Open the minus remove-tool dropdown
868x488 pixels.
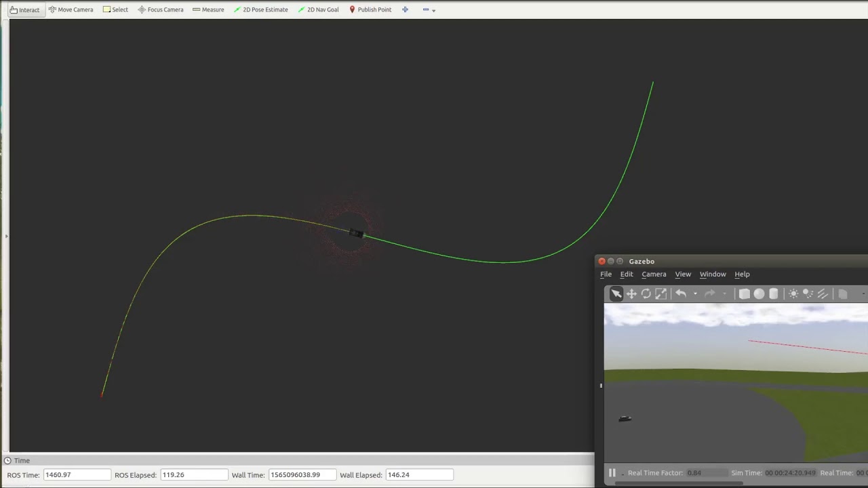coord(429,9)
